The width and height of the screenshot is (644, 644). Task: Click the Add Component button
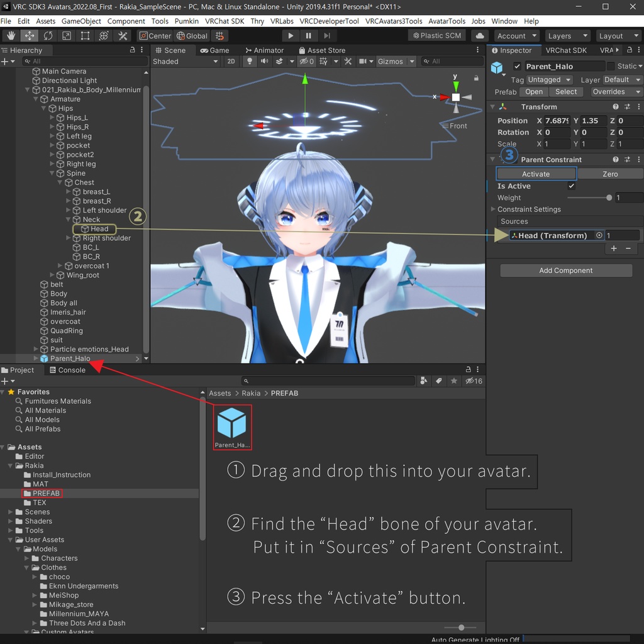(x=565, y=270)
